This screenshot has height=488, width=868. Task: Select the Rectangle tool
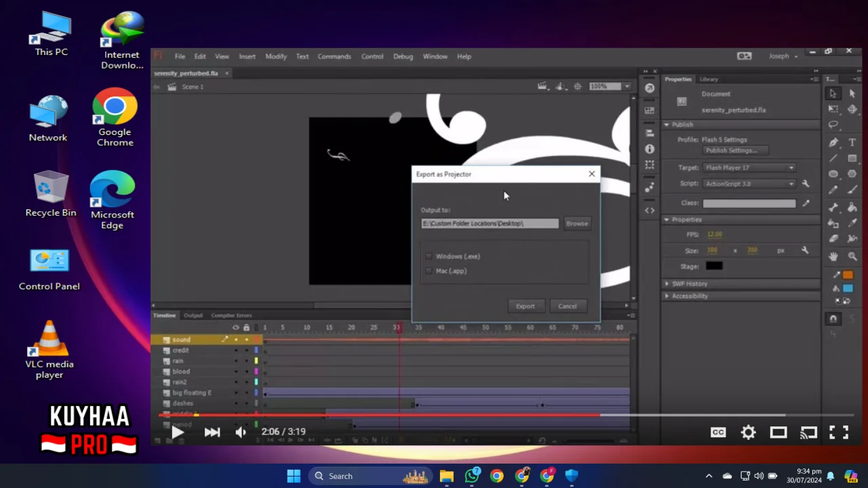[x=852, y=158]
